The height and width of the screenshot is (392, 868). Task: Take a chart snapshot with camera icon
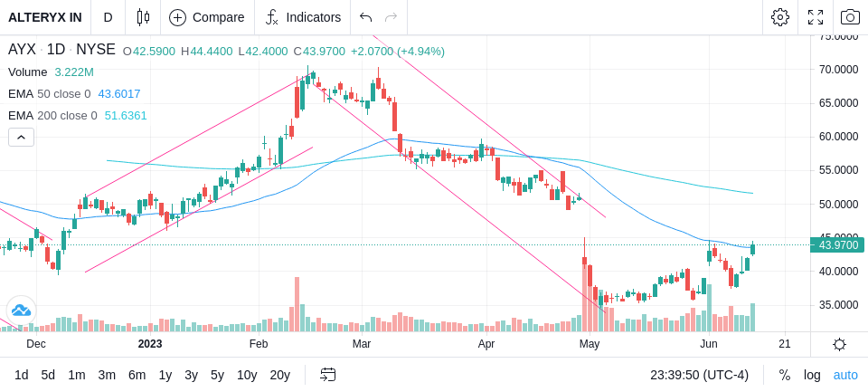click(x=850, y=17)
